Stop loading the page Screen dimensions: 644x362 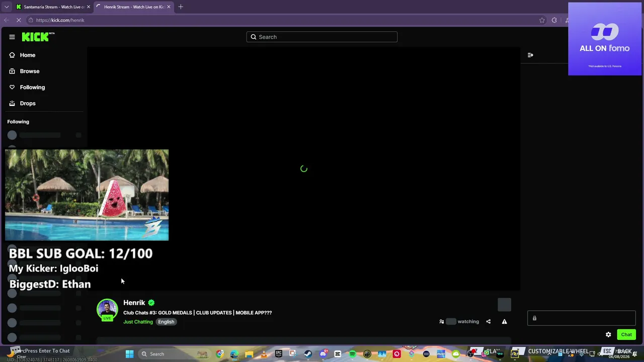[19, 20]
